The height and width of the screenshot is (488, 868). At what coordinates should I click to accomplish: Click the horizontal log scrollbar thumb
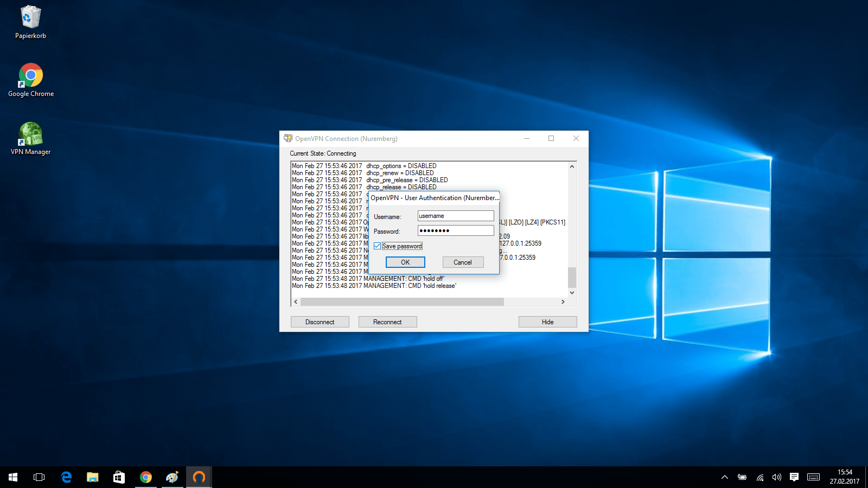[402, 301]
